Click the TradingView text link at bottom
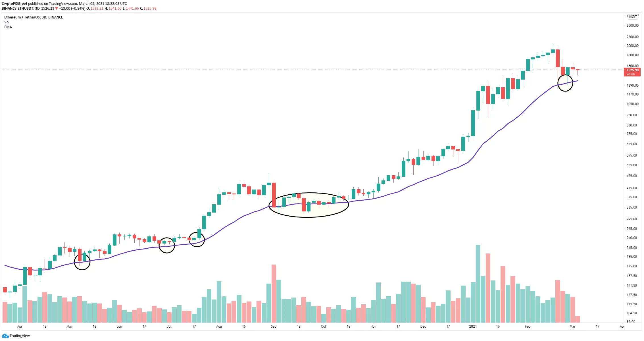Screen dimensions: 644x341 click(x=20, y=336)
